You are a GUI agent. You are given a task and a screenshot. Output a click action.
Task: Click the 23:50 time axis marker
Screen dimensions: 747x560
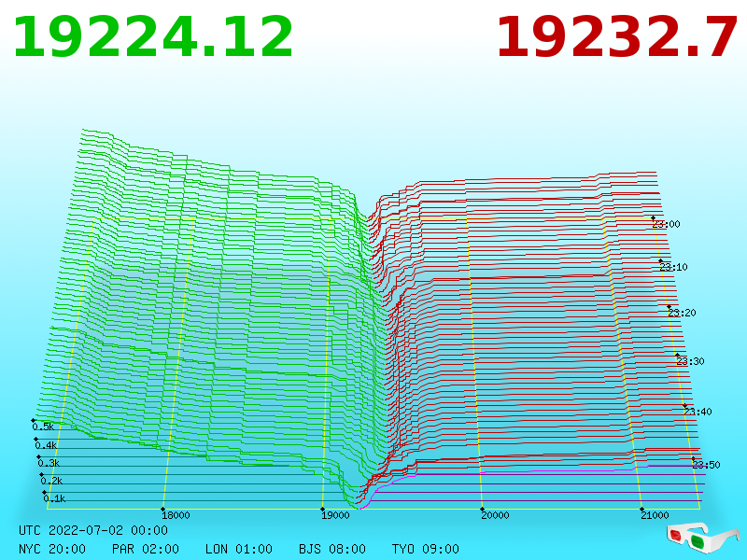[x=706, y=465]
